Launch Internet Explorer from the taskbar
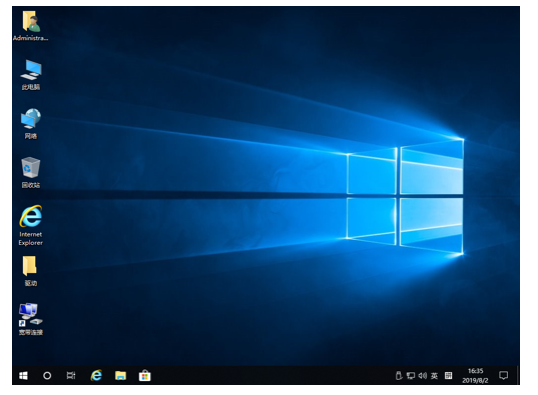This screenshot has height=395, width=538. tap(96, 376)
